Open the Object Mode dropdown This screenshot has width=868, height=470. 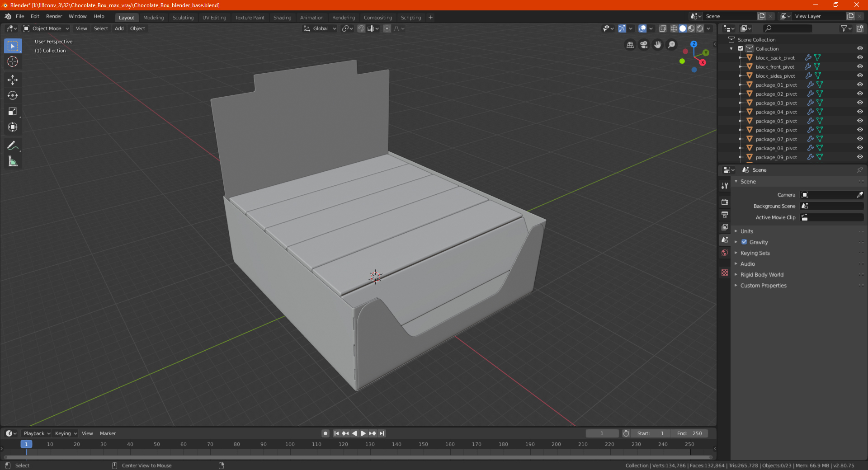point(46,28)
